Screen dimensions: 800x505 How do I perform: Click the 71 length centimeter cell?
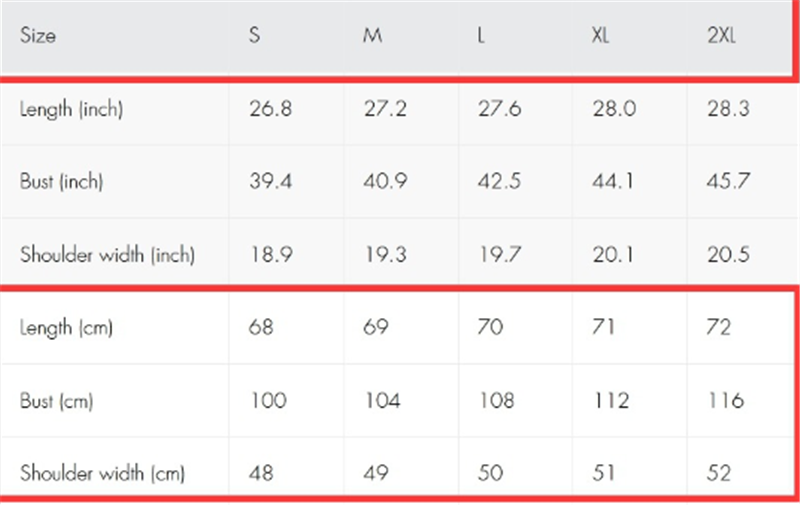(x=605, y=327)
